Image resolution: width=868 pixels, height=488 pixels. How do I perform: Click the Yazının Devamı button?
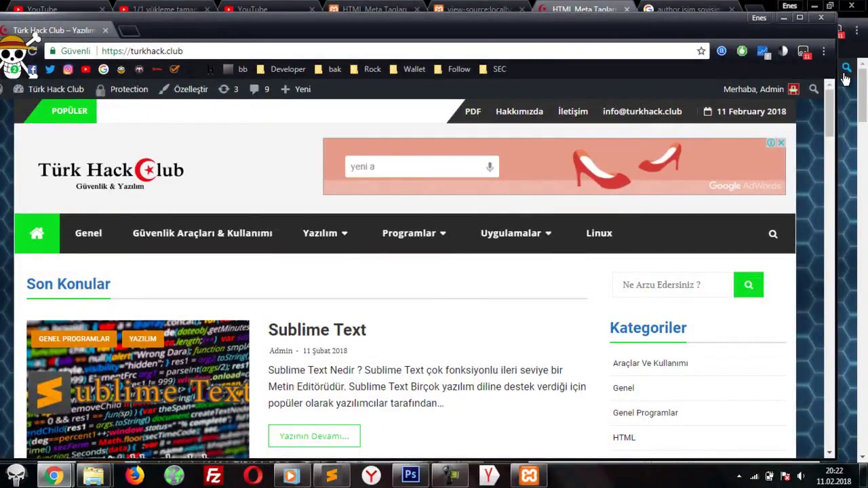[314, 436]
